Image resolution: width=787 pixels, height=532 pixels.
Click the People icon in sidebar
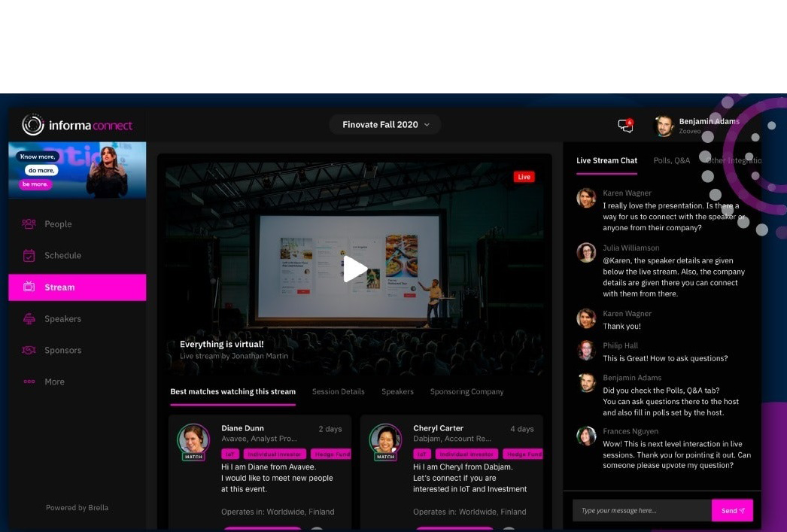coord(29,223)
